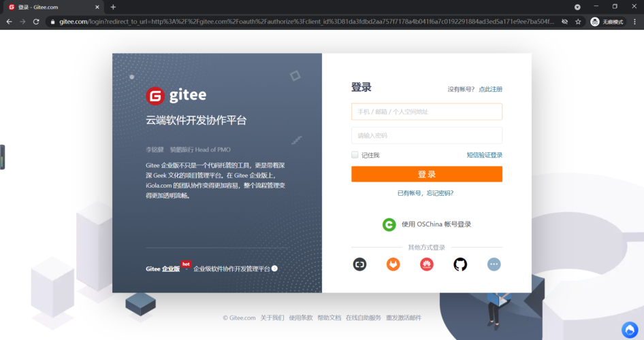Image resolution: width=644 pixels, height=340 pixels.
Task: Tick the 记住我 checkbox
Action: click(x=355, y=154)
